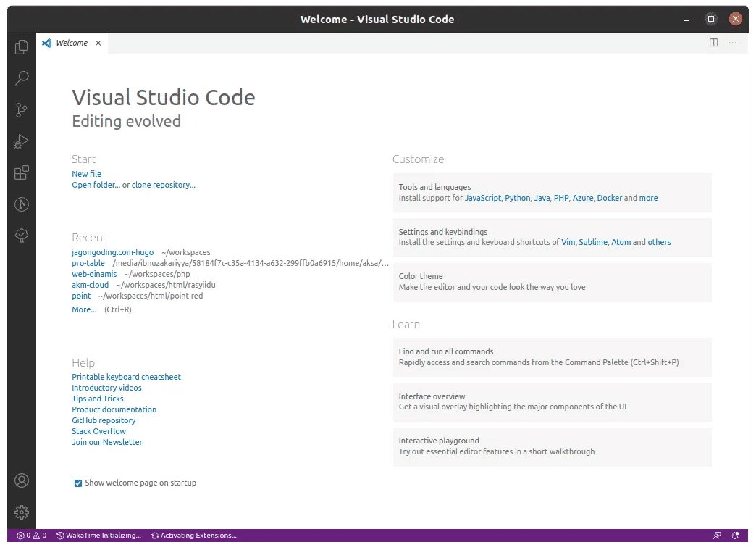This screenshot has width=756, height=550.
Task: Install Azure support link
Action: (x=583, y=198)
